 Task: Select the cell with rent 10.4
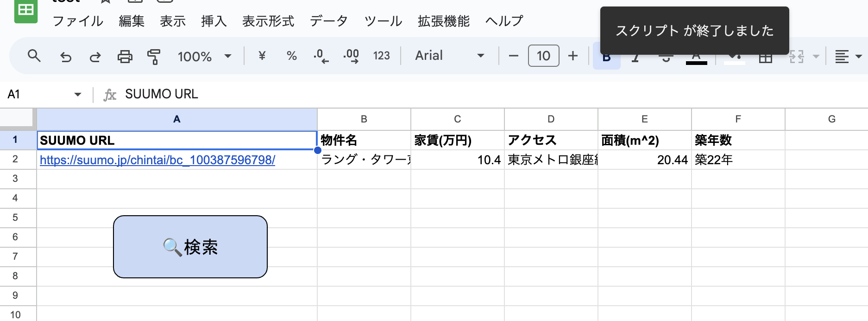(x=458, y=160)
